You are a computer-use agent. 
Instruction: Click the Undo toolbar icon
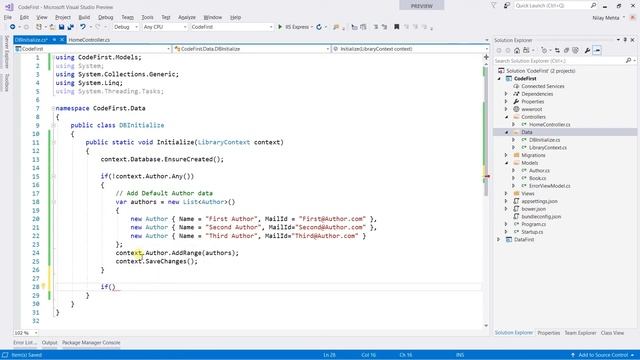click(x=83, y=27)
